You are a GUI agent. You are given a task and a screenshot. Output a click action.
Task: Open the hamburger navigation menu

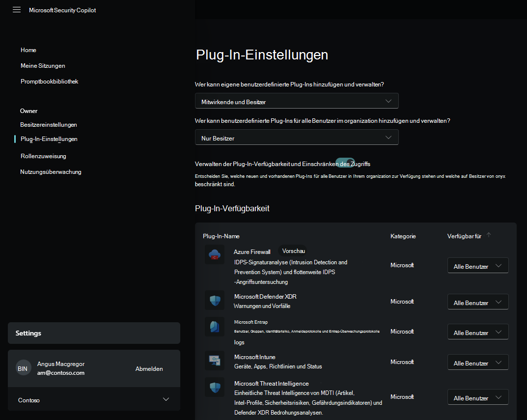click(16, 9)
